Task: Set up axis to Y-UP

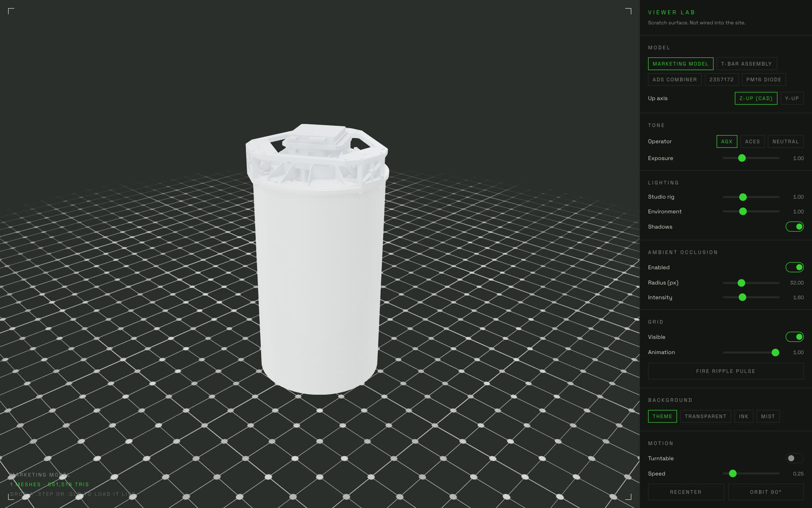Action: [792, 98]
